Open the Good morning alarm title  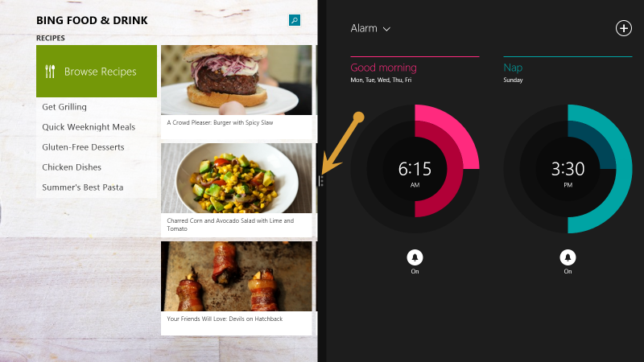(x=383, y=68)
